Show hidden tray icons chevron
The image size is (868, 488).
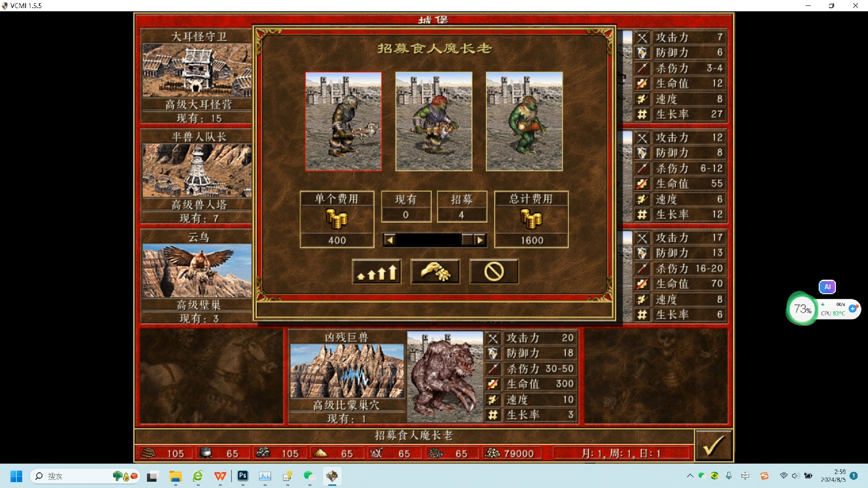pyautogui.click(x=690, y=475)
